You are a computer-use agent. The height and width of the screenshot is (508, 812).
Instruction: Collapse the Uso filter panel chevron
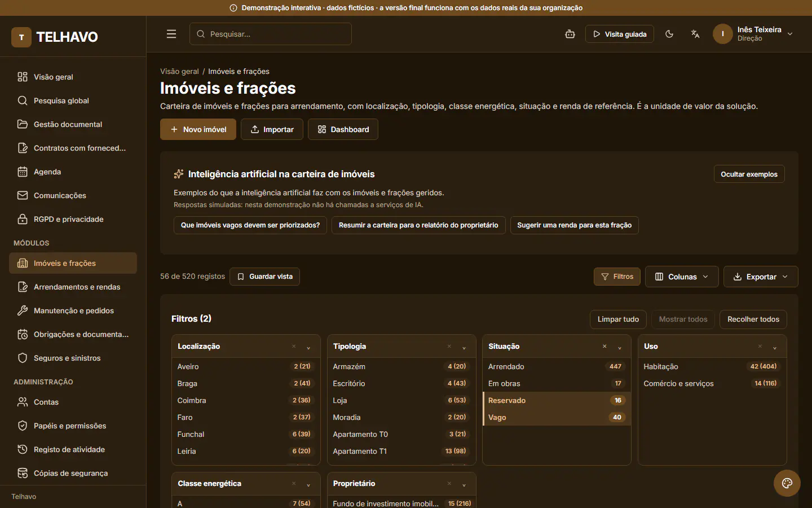775,348
